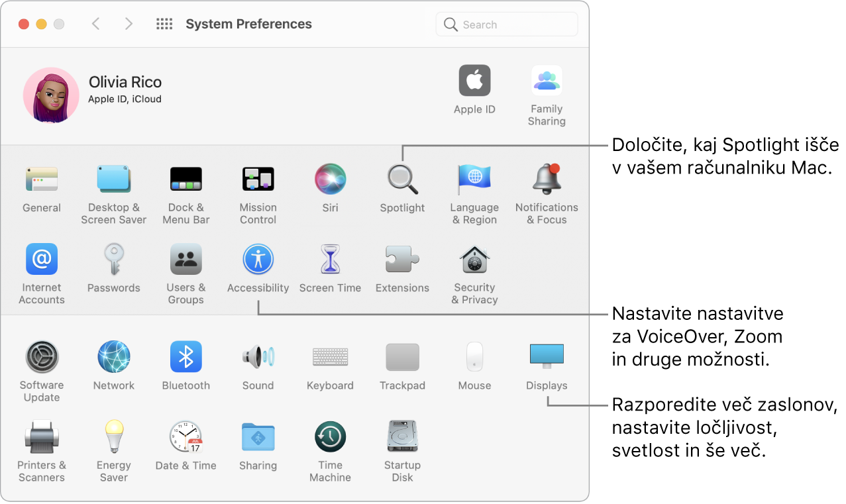Click the System Preferences window title

248,24
